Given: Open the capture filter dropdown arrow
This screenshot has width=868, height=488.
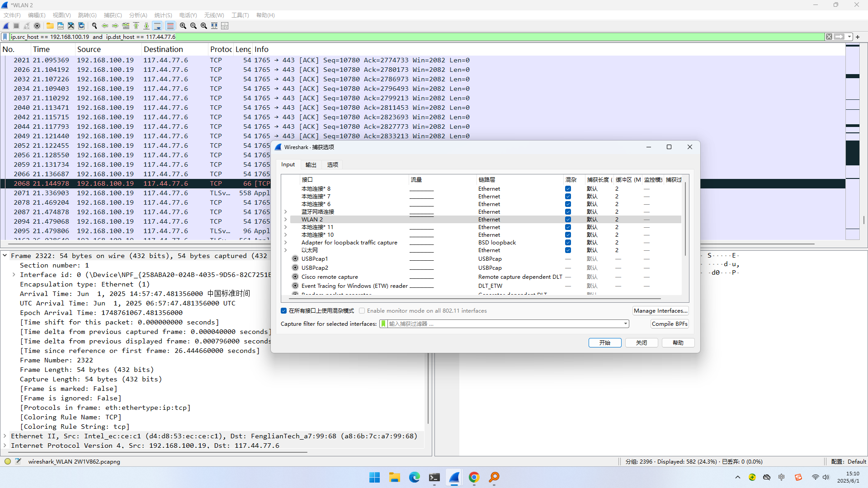Looking at the screenshot, I should pos(625,324).
